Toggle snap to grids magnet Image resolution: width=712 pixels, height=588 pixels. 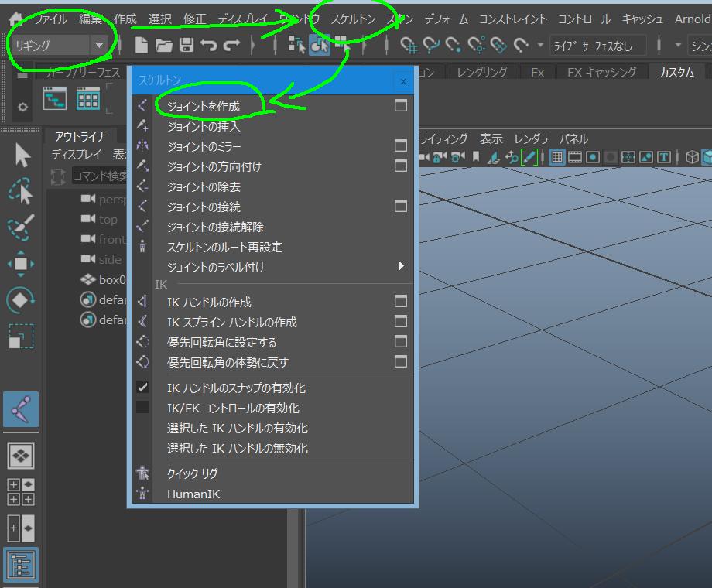(409, 45)
